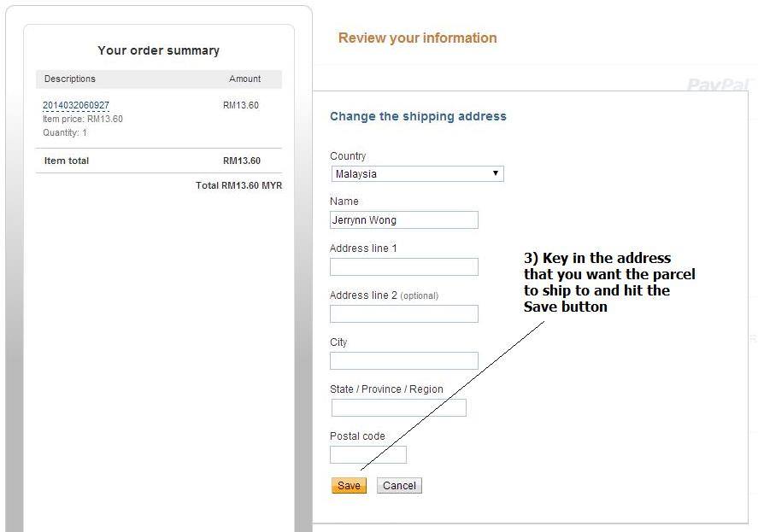Click the faded PayPal logo
758x532 pixels.
(x=720, y=85)
